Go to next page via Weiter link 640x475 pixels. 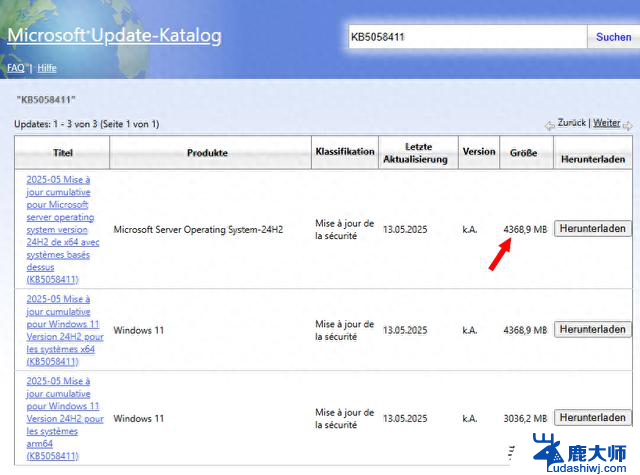(607, 123)
